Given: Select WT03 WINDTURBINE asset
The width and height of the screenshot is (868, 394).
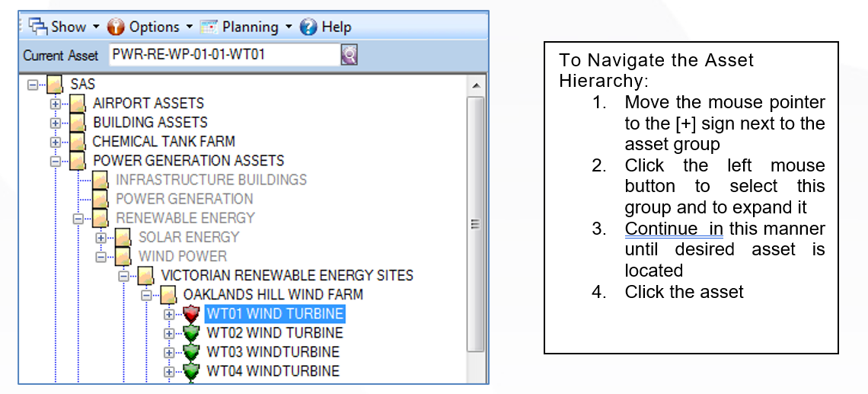Looking at the screenshot, I should 273,352.
